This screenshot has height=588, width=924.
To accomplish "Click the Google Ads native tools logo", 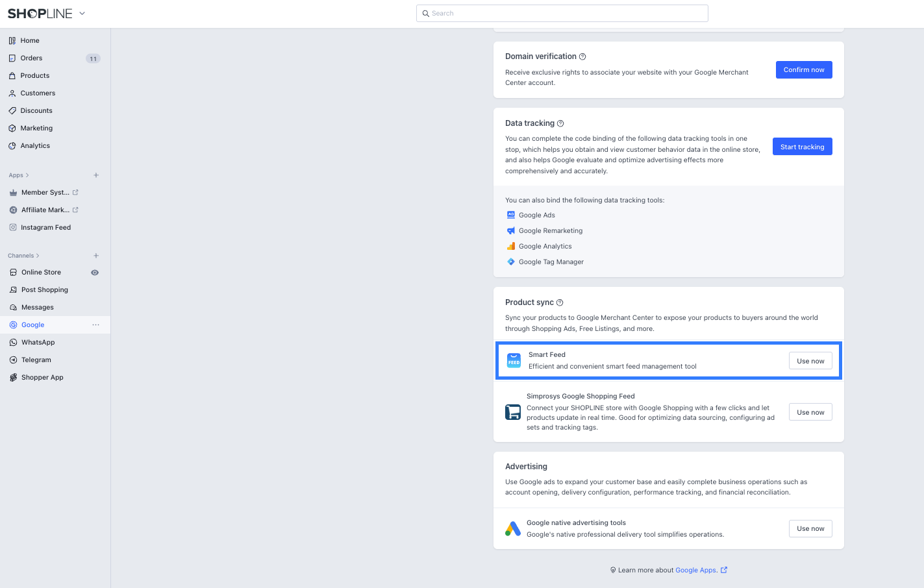I will 513,528.
